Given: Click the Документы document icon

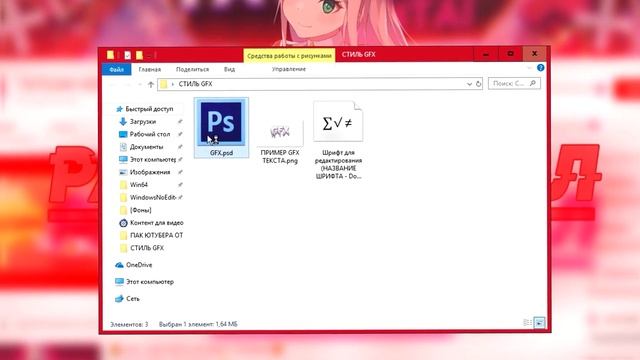Looking at the screenshot, I should click(x=123, y=147).
